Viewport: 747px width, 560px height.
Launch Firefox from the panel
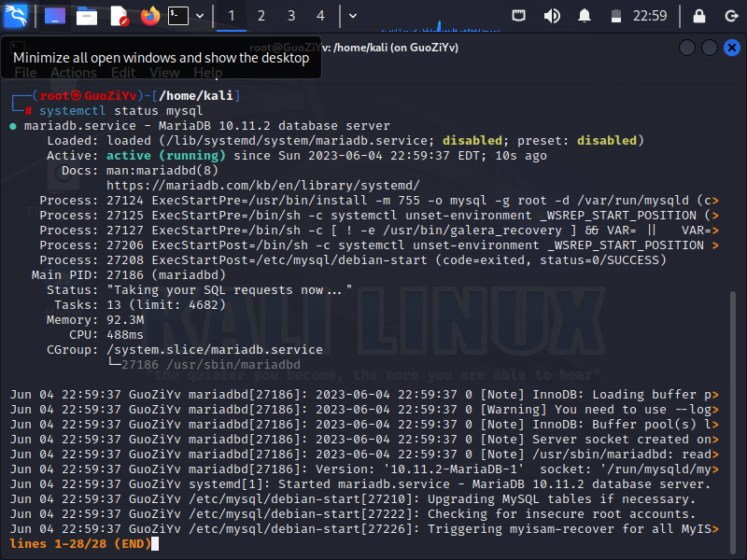tap(150, 16)
